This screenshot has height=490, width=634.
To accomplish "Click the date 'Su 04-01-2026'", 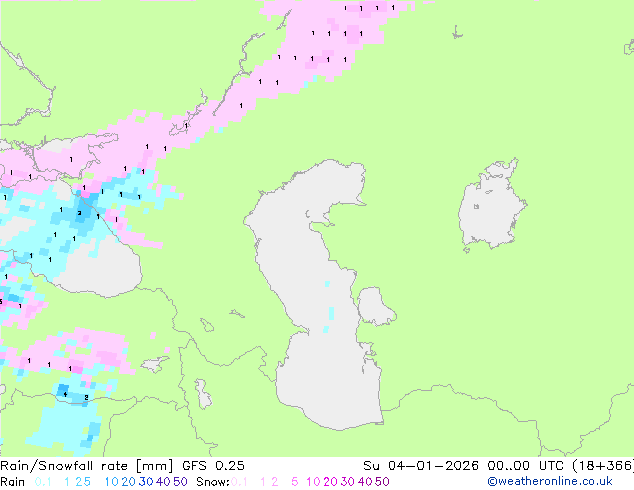I will 421,466.
